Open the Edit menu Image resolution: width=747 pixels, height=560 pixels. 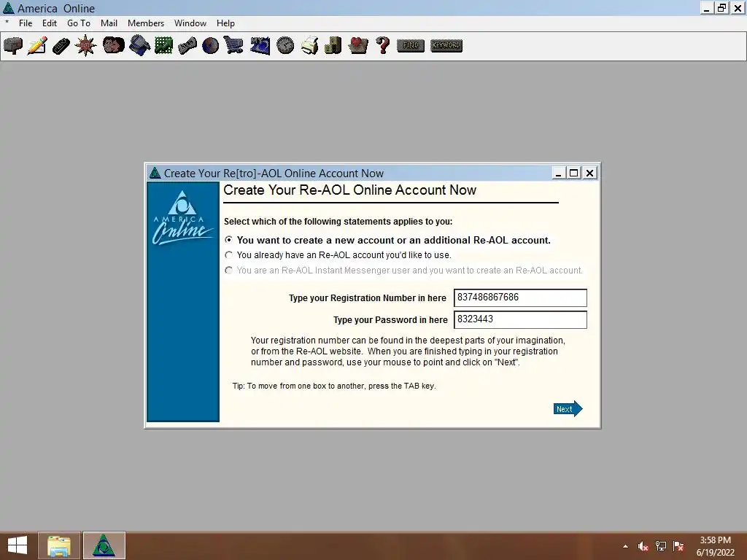click(50, 23)
